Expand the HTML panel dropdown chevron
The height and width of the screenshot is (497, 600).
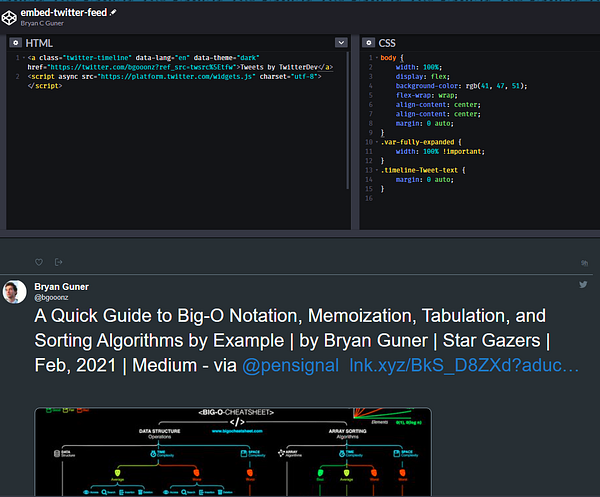pyautogui.click(x=341, y=43)
